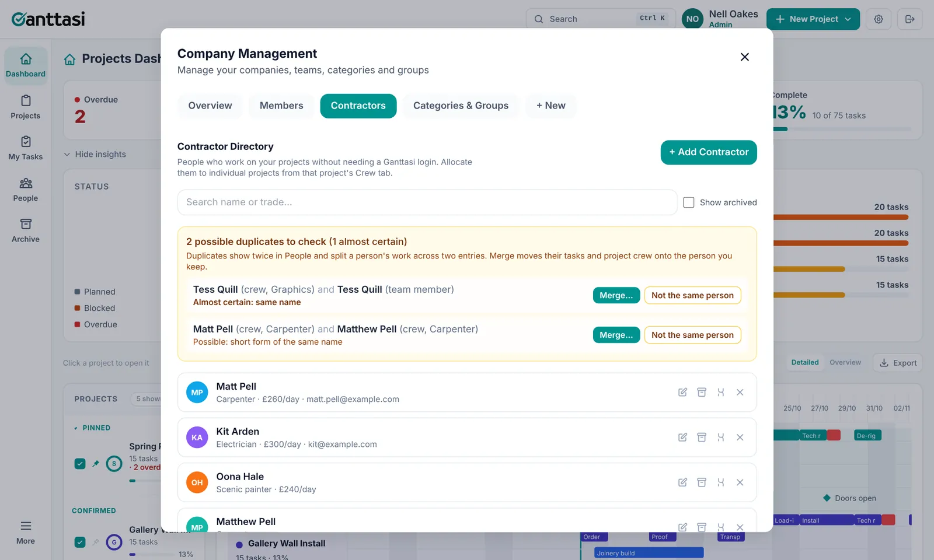This screenshot has width=934, height=560.
Task: Open the Categories & Groups tab
Action: tap(461, 106)
